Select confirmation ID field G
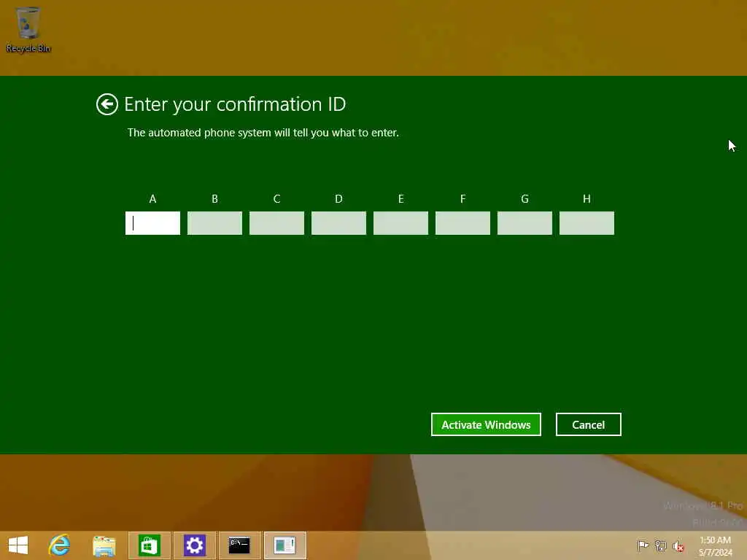 (x=525, y=223)
